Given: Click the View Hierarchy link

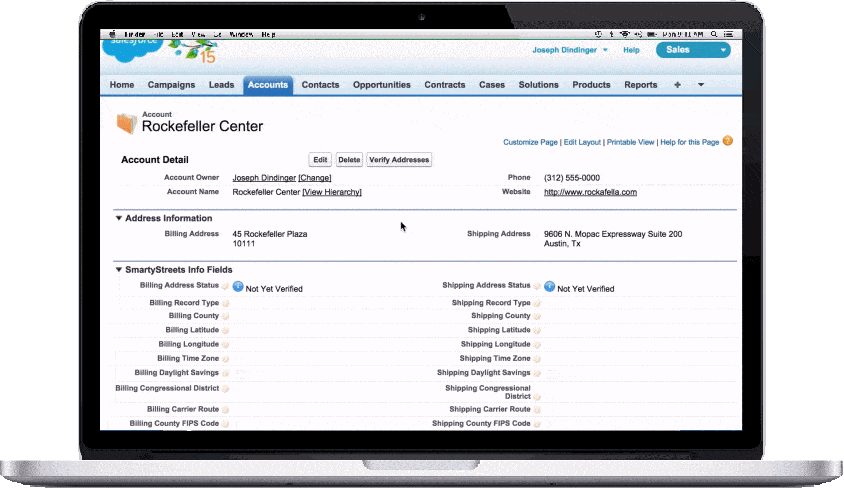Looking at the screenshot, I should tap(332, 192).
